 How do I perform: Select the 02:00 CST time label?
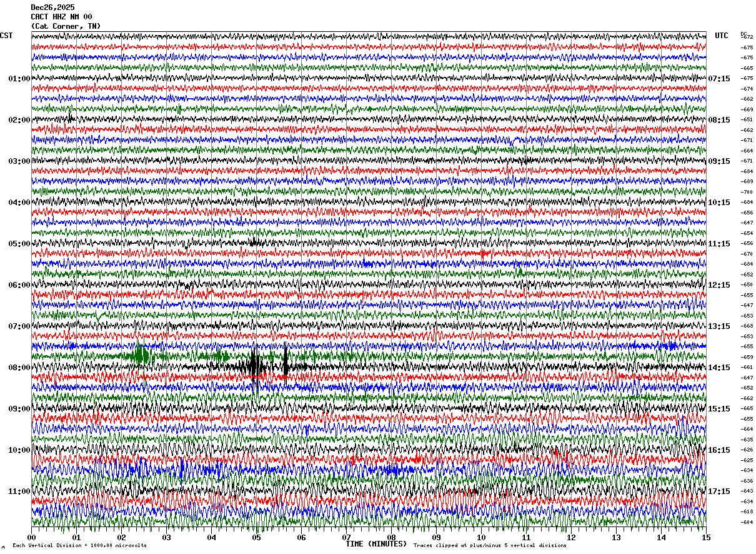pos(19,120)
